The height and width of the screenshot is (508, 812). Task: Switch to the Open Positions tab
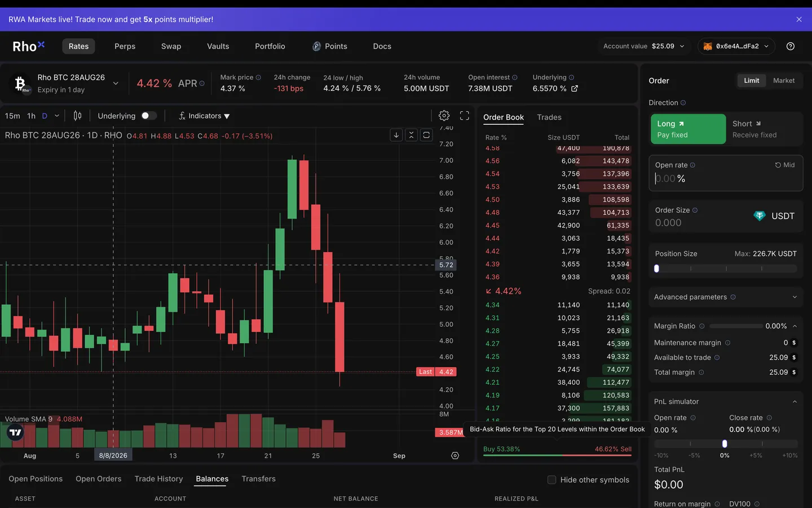click(x=36, y=479)
